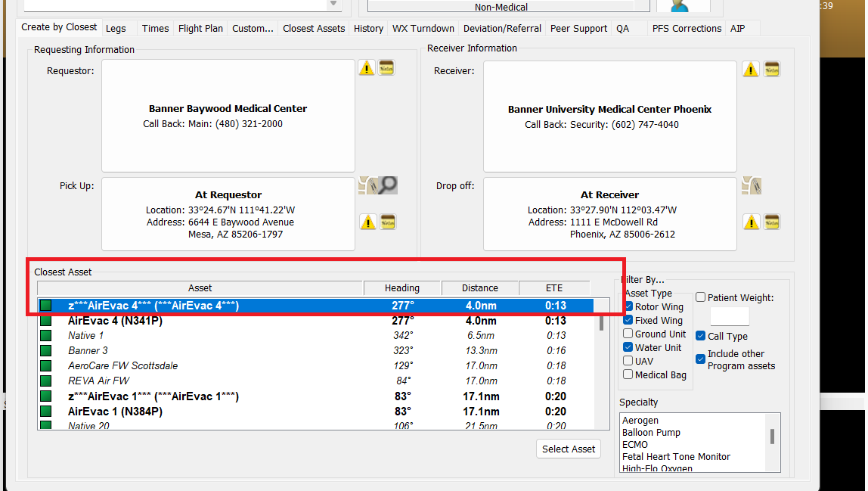Uncheck the Rotor Wing filter

click(x=629, y=307)
